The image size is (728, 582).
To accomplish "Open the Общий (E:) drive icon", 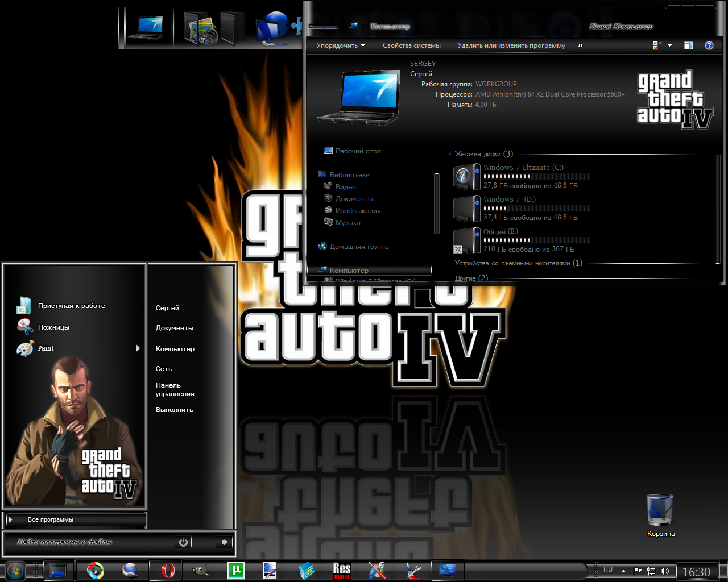I will click(467, 240).
